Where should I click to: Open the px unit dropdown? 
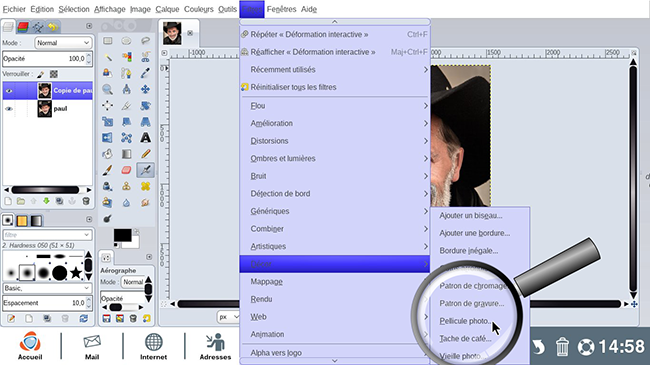pyautogui.click(x=228, y=317)
